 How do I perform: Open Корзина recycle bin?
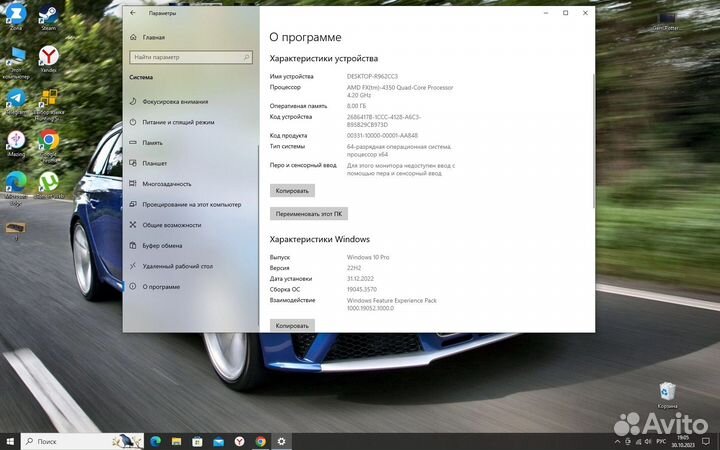(667, 395)
